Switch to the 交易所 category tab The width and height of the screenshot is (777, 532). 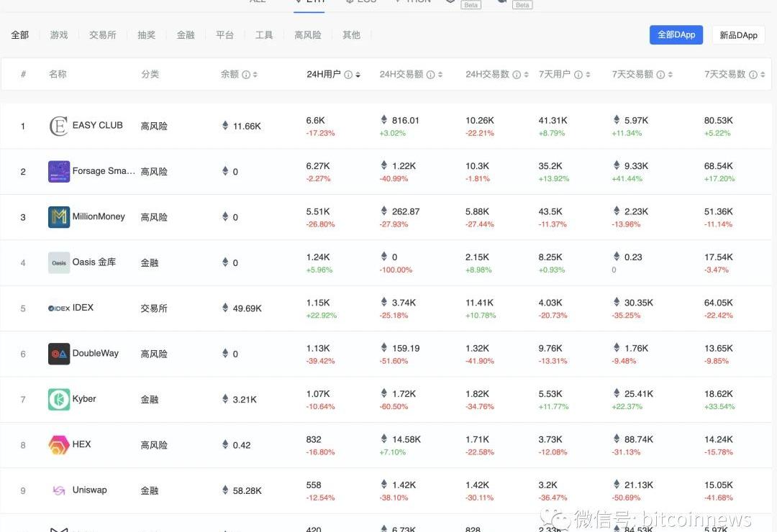[x=103, y=35]
